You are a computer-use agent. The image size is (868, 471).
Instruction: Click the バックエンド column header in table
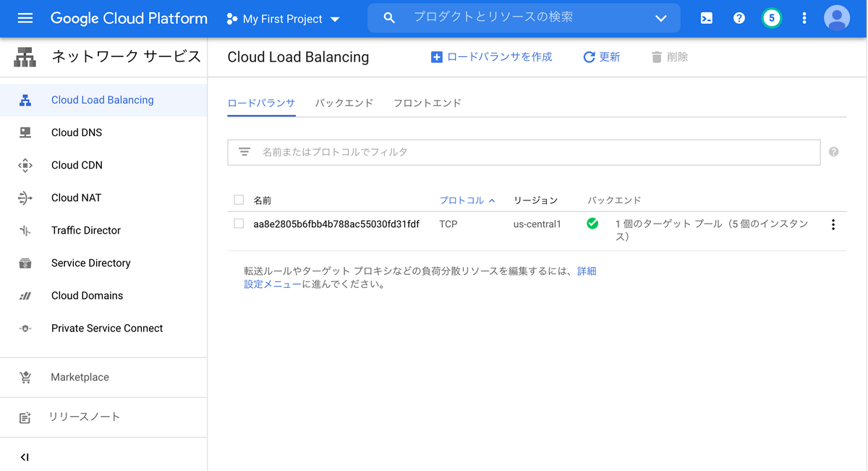pos(614,200)
